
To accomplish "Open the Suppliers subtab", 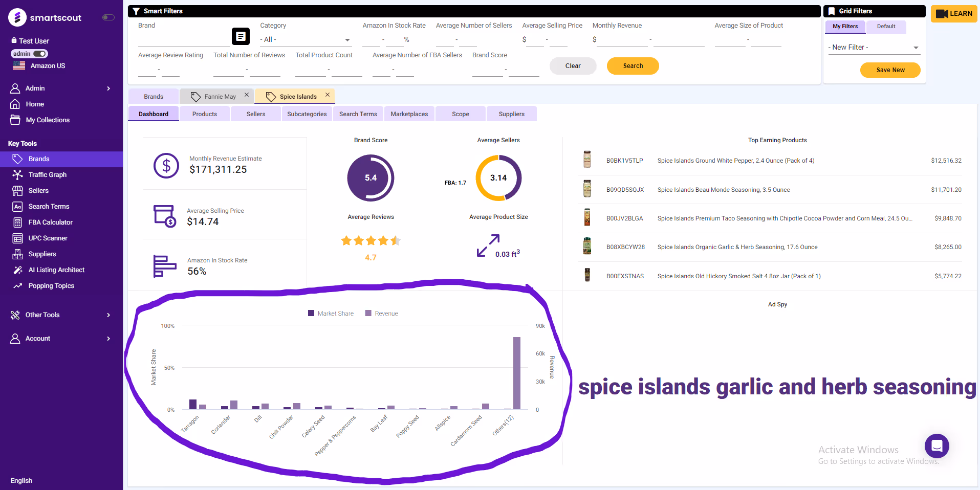I will [x=512, y=114].
